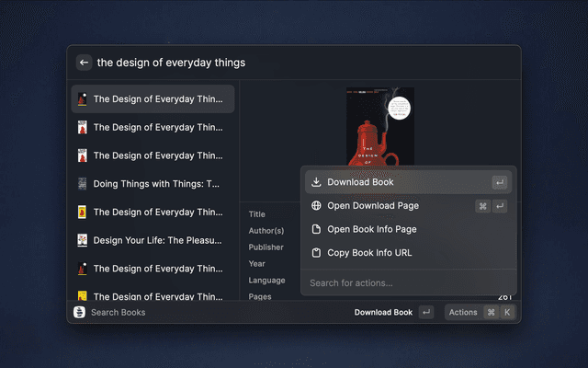Click the cover icon of Doing Things with Things

click(x=83, y=184)
